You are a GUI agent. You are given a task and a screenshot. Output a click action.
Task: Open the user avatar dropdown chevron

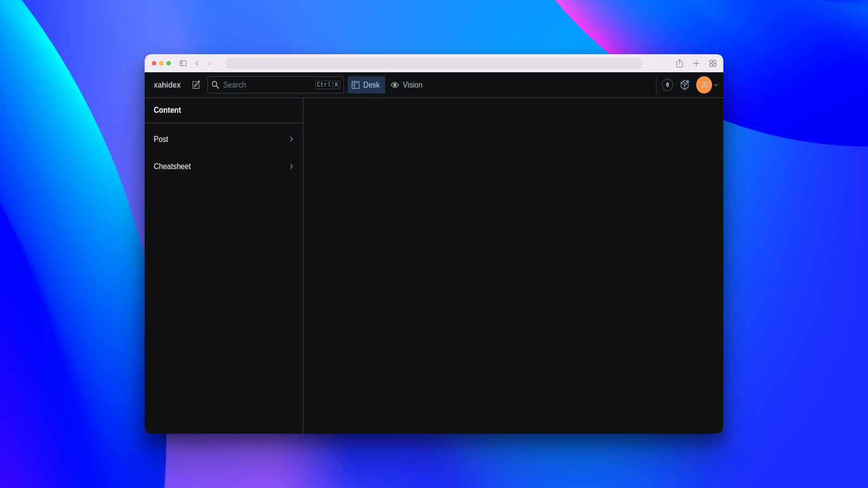[716, 85]
